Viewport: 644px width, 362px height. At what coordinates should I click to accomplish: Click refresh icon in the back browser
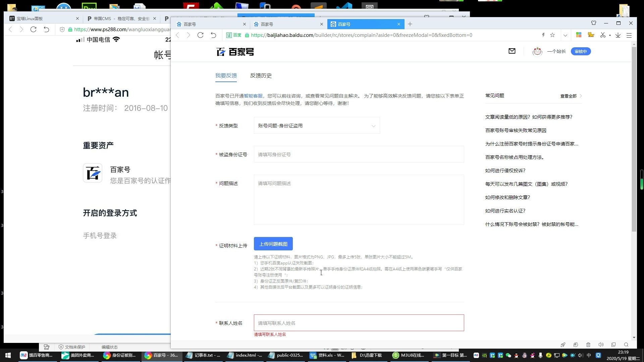coord(33,29)
